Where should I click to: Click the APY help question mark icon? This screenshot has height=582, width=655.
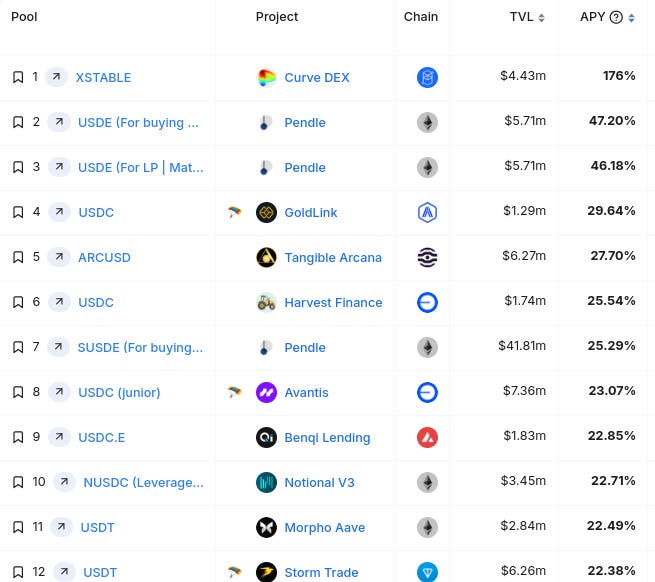(616, 17)
